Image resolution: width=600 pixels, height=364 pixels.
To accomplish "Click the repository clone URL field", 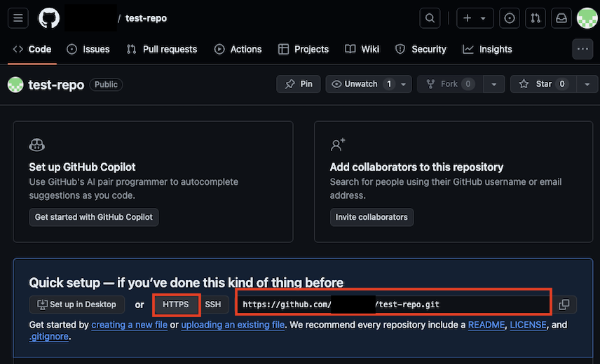I will point(393,304).
